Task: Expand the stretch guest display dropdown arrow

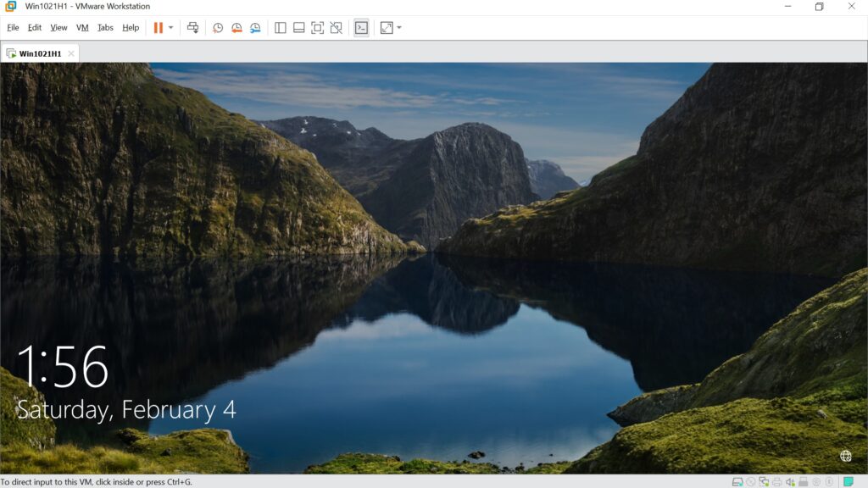Action: (399, 28)
